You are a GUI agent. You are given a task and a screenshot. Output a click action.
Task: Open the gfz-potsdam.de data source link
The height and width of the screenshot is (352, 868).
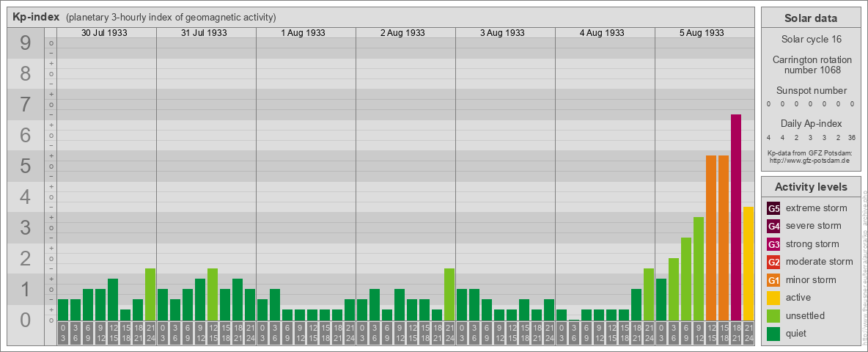(x=809, y=161)
